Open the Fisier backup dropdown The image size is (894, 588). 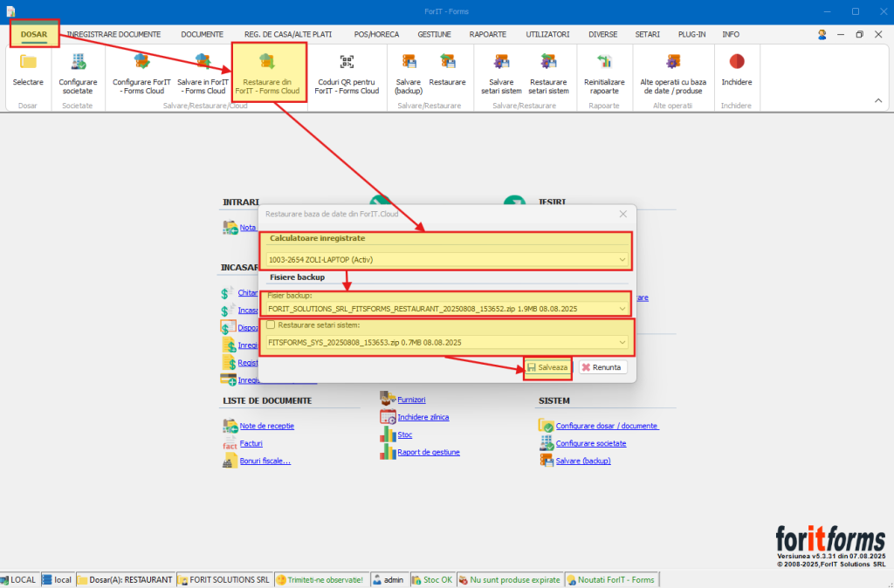click(622, 309)
